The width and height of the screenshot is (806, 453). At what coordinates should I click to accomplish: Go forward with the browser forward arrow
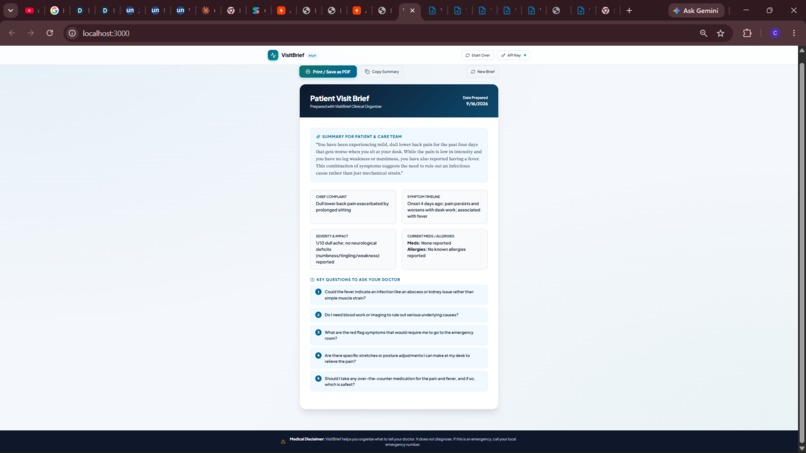31,33
